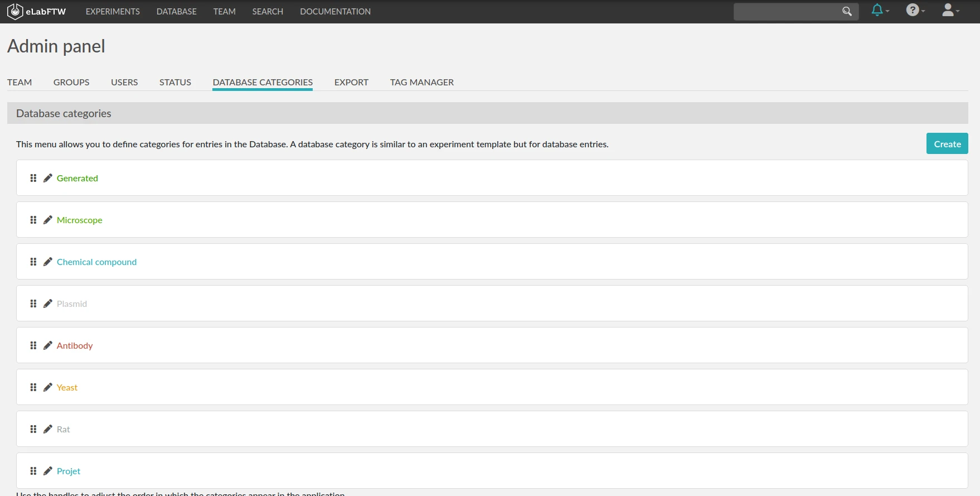Open the Documentation link
The image size is (980, 496).
[x=335, y=11]
